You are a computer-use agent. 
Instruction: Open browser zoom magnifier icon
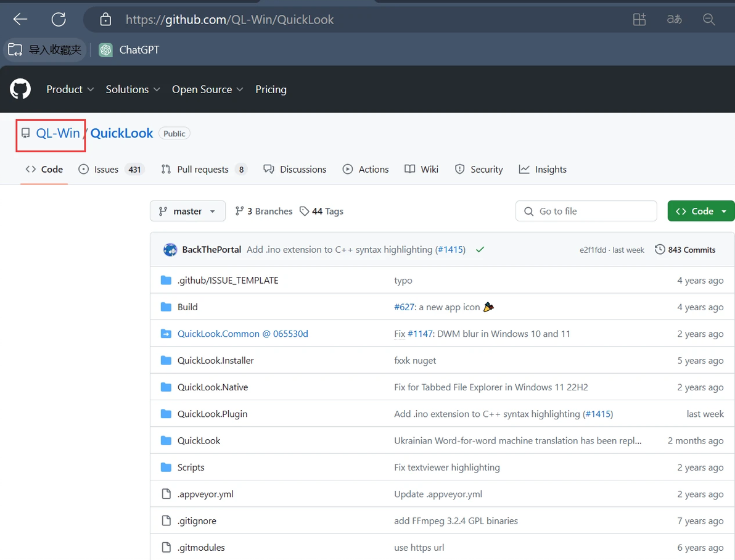click(x=709, y=19)
